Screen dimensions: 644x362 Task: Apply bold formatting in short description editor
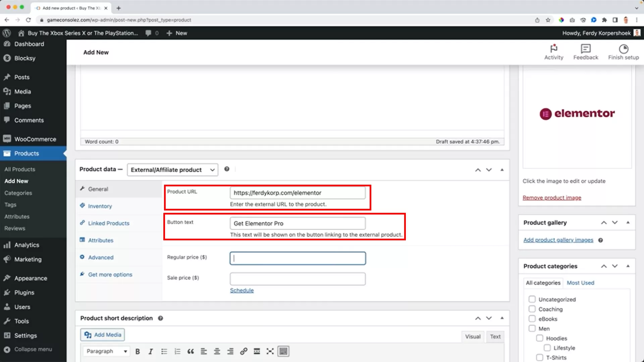(137, 351)
